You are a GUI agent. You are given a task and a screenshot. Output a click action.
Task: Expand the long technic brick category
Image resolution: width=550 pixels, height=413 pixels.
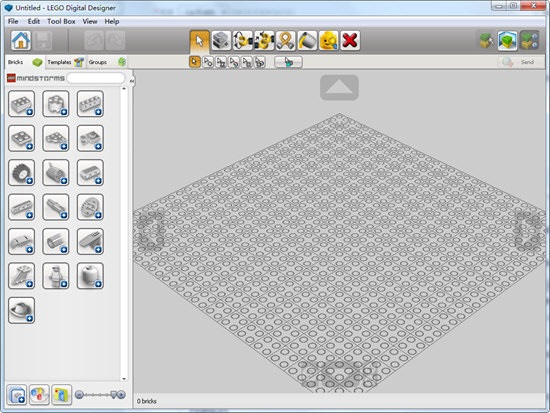90,104
